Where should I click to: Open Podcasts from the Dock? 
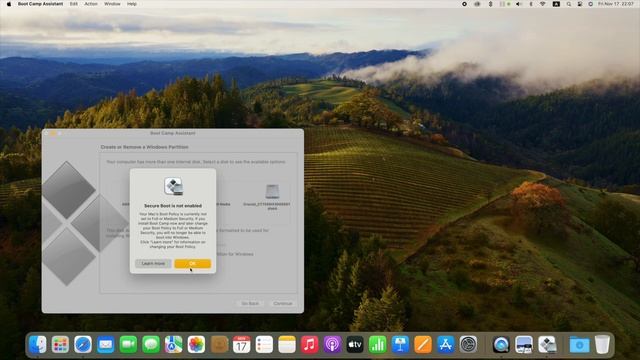[332, 345]
